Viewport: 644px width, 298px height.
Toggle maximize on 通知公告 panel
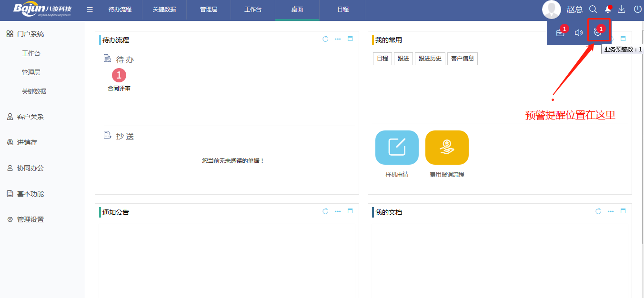[x=350, y=211]
